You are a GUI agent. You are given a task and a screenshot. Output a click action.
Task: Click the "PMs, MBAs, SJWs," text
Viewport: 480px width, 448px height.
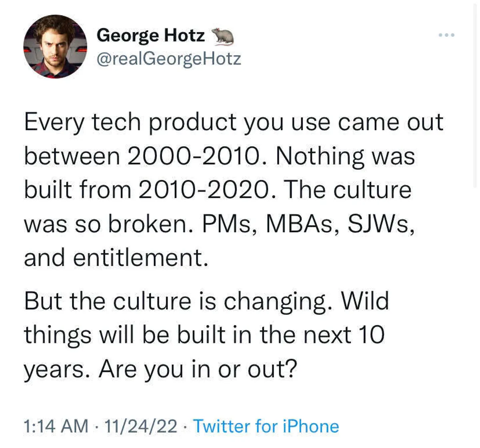308,224
